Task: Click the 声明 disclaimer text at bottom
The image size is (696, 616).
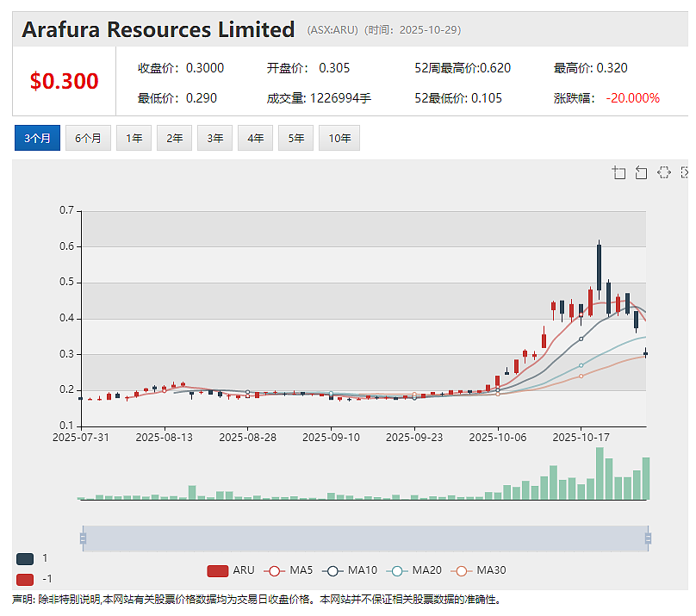Action: click(257, 600)
